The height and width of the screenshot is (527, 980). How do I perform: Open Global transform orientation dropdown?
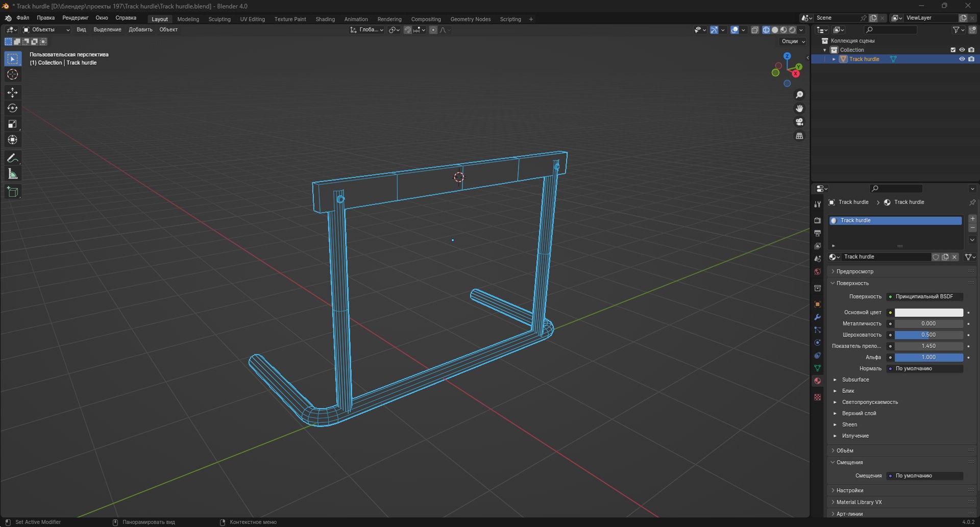(366, 30)
